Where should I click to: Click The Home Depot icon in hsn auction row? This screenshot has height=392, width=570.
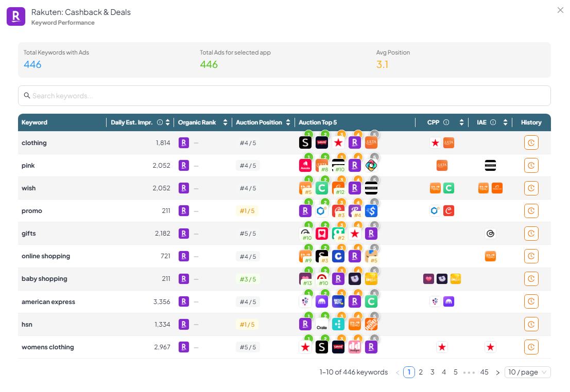click(x=371, y=324)
